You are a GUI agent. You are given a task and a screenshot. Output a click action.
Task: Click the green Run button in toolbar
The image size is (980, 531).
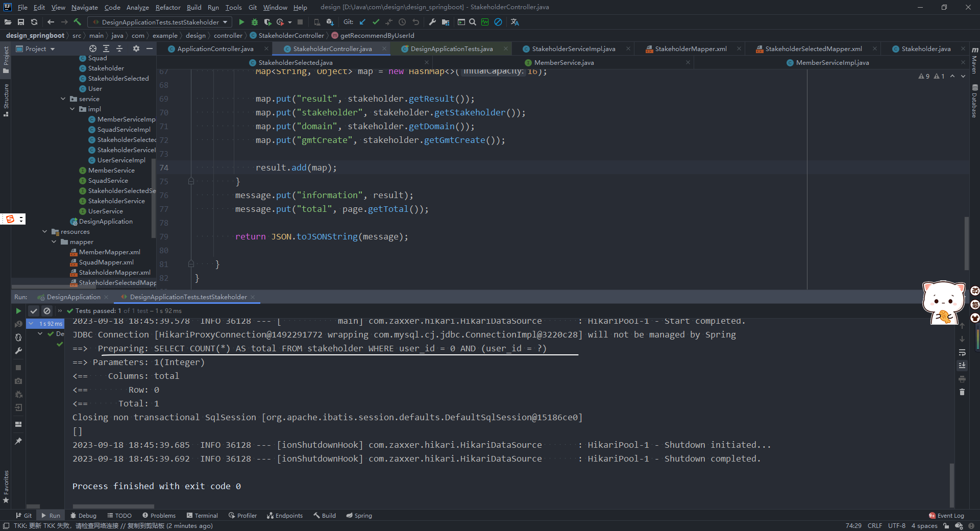(241, 22)
